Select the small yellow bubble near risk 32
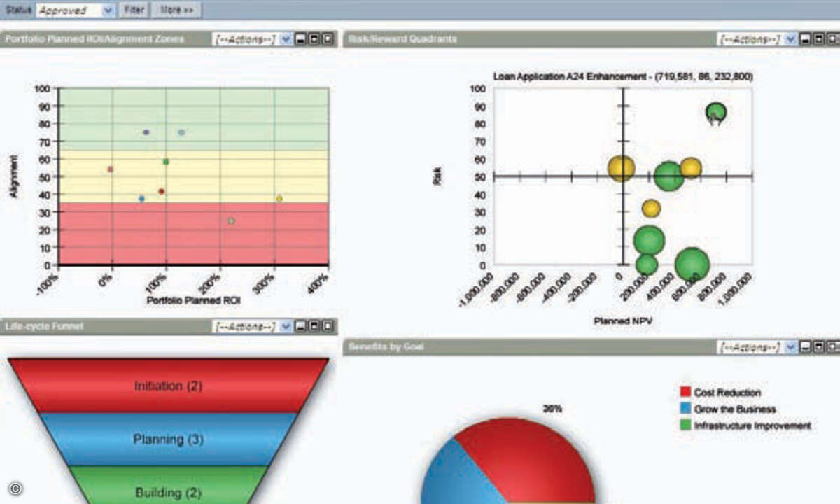 [x=651, y=209]
